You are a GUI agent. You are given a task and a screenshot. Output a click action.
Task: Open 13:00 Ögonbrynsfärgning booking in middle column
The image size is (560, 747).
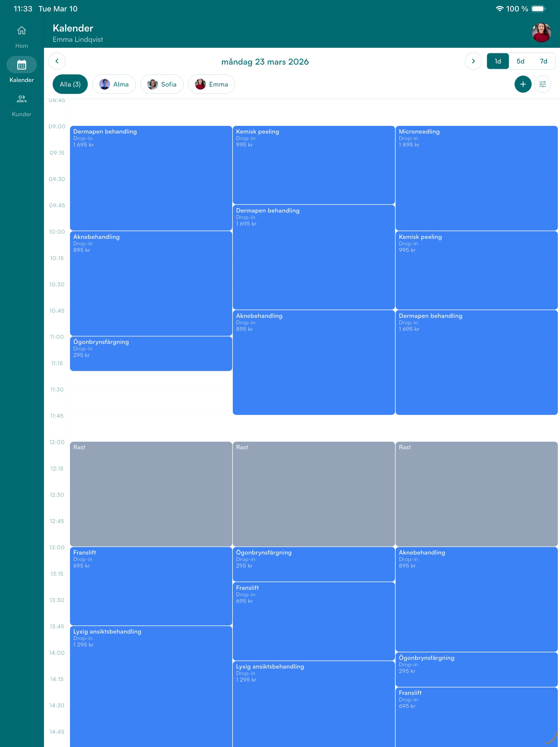coord(314,564)
